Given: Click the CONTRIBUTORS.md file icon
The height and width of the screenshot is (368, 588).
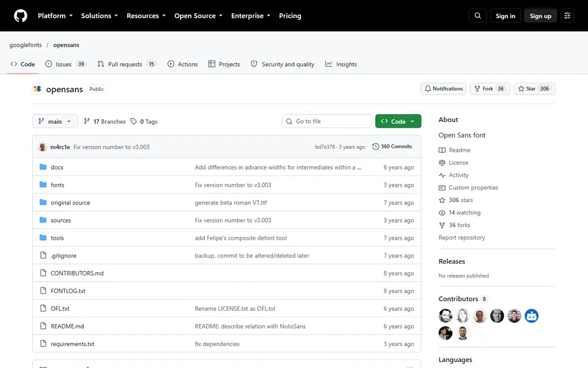Looking at the screenshot, I should click(x=43, y=273).
